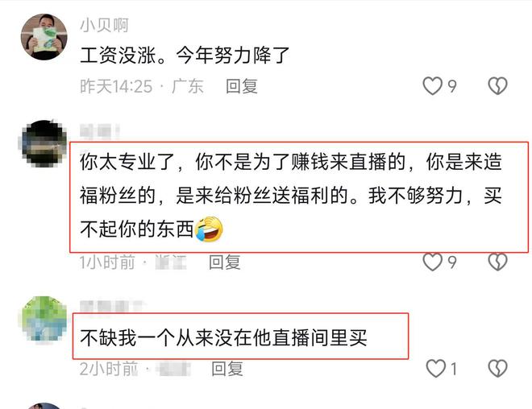Select the comment text 你太专业了
The height and width of the screenshot is (409, 532).
pos(127,162)
